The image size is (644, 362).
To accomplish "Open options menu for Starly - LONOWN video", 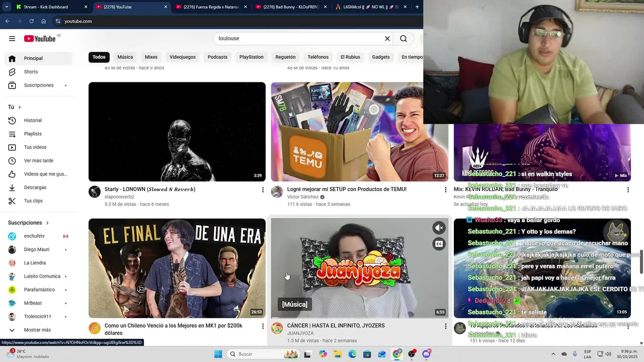I will [x=263, y=190].
